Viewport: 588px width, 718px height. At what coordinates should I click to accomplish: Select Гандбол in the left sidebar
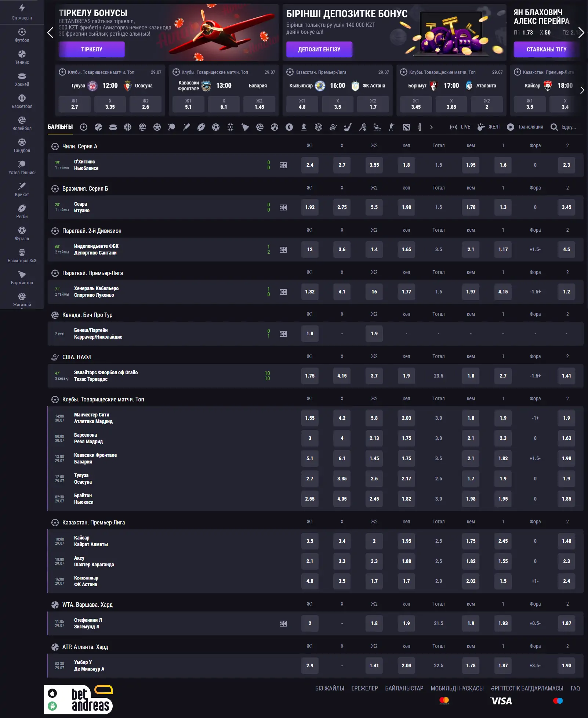coord(22,145)
